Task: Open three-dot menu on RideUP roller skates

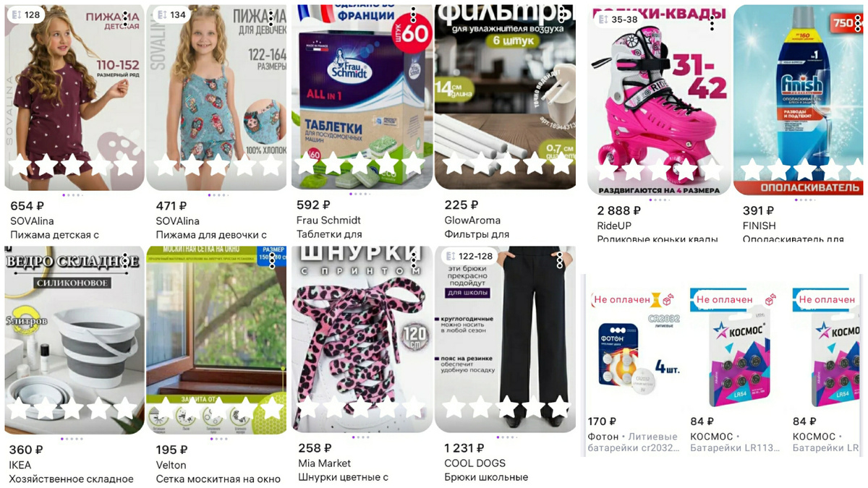Action: 712,22
